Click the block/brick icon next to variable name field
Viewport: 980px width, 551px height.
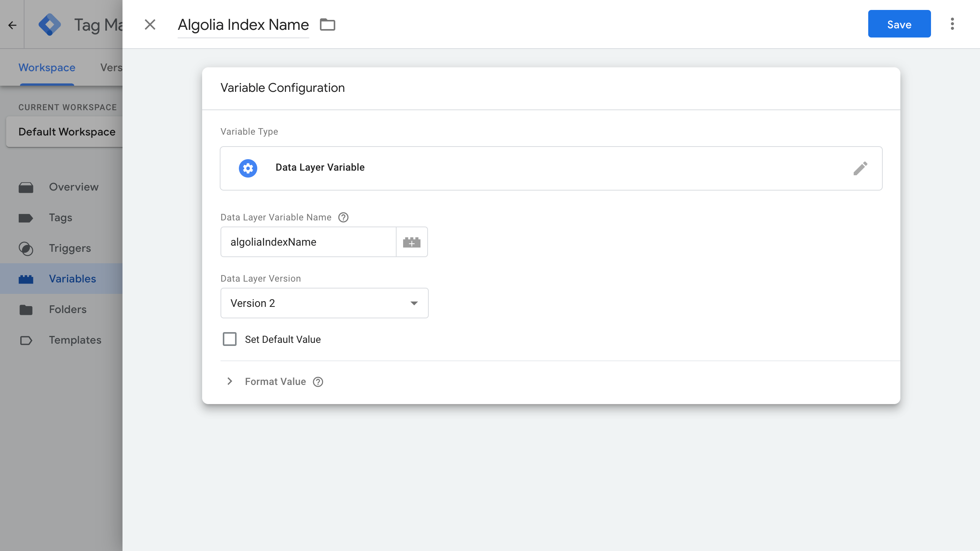[x=411, y=242]
